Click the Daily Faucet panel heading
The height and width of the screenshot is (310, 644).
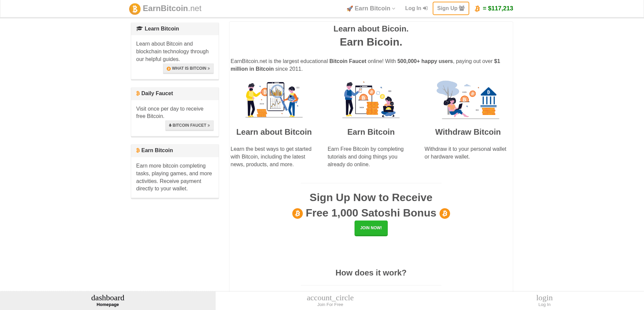coord(157,94)
